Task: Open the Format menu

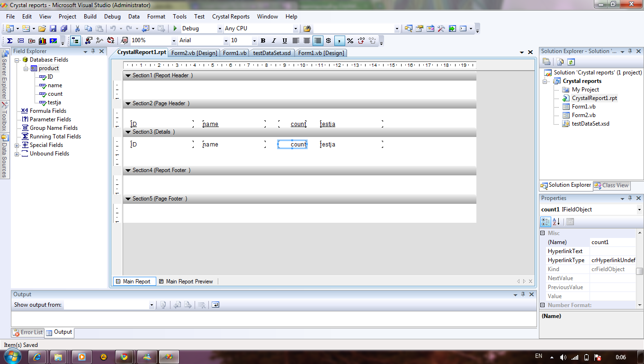Action: [x=156, y=17]
